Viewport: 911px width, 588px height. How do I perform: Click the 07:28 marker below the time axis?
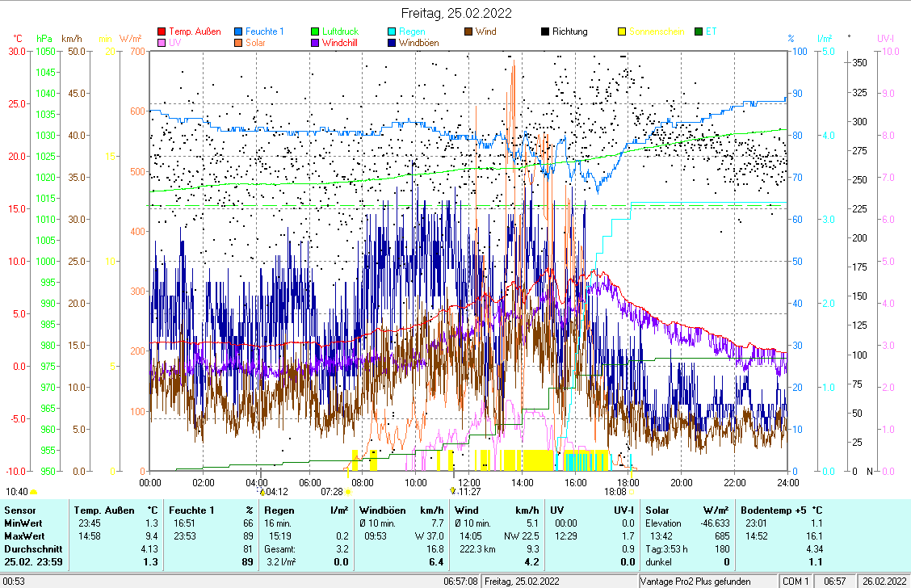[x=332, y=491]
